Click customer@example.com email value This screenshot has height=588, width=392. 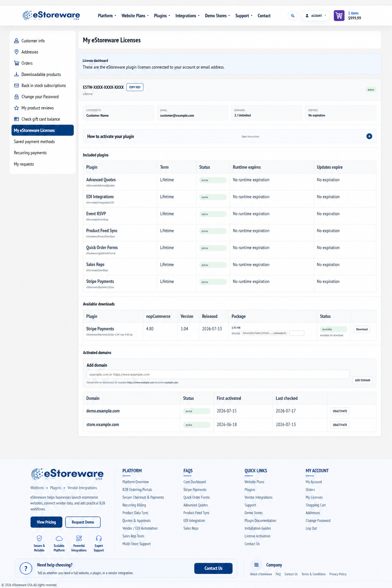click(x=177, y=116)
